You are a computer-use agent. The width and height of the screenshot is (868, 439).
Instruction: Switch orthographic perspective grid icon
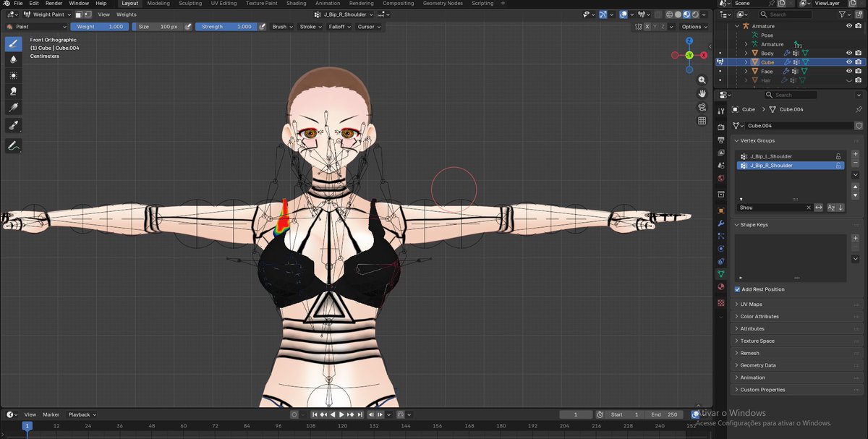702,121
